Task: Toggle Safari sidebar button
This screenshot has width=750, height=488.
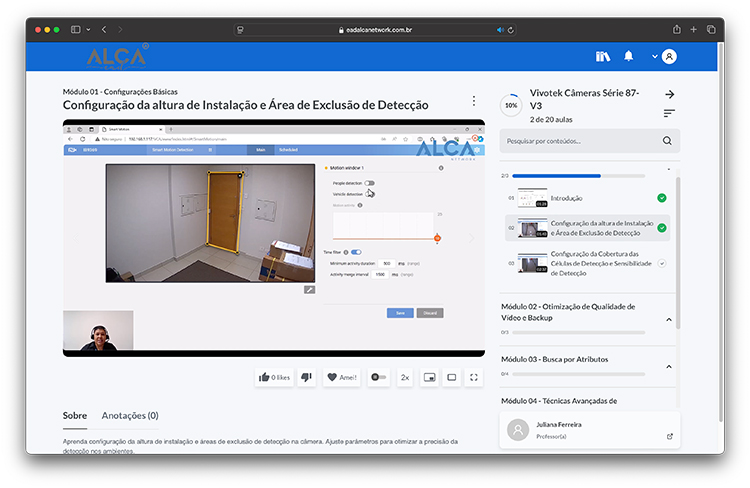Action: [76, 30]
